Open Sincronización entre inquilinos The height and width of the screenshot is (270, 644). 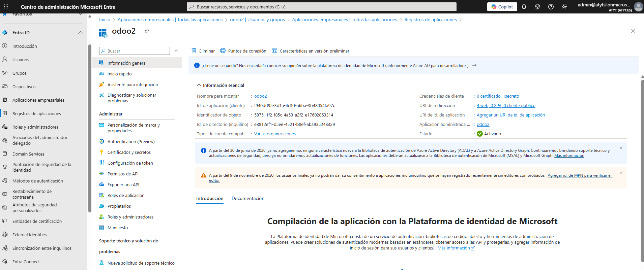click(42, 248)
